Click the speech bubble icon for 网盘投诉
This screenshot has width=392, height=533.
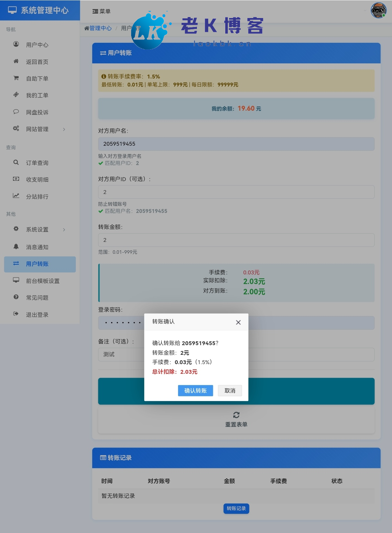pyautogui.click(x=16, y=112)
